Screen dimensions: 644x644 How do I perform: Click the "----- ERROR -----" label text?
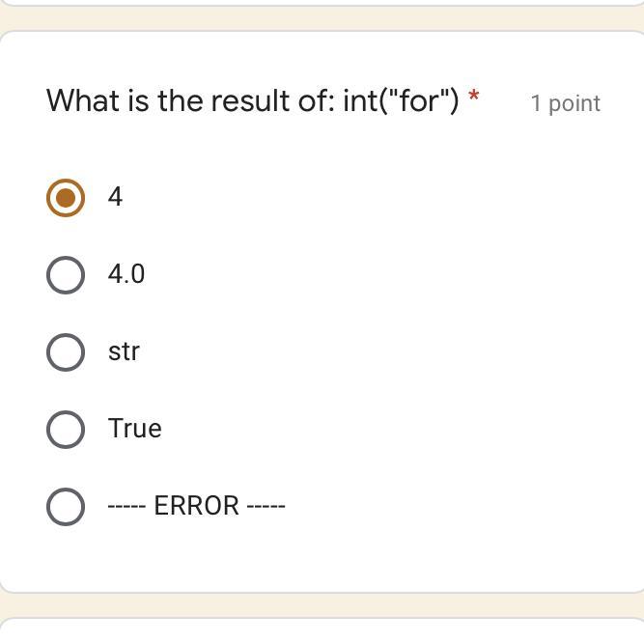pos(196,506)
